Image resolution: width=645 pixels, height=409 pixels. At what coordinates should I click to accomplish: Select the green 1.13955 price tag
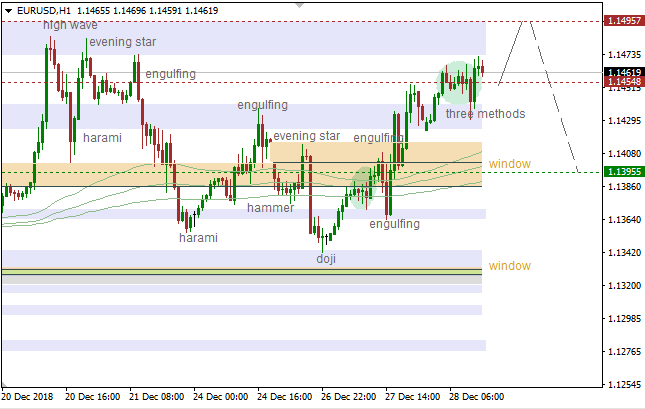[624, 172]
